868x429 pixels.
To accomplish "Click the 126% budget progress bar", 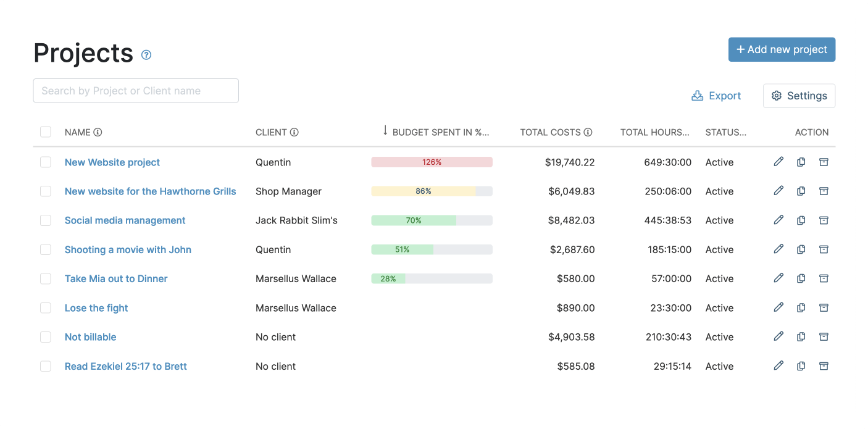I will pos(432,162).
